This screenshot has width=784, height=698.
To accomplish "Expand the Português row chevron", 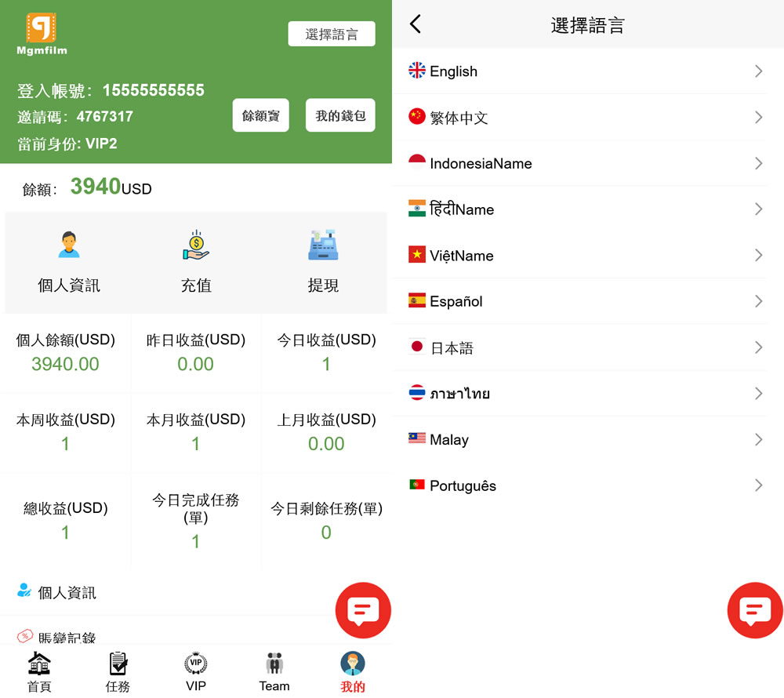I will (x=758, y=485).
